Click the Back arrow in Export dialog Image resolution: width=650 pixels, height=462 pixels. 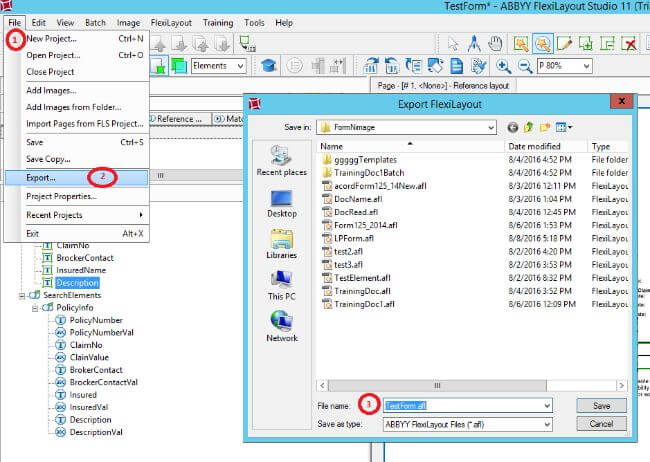tap(513, 127)
